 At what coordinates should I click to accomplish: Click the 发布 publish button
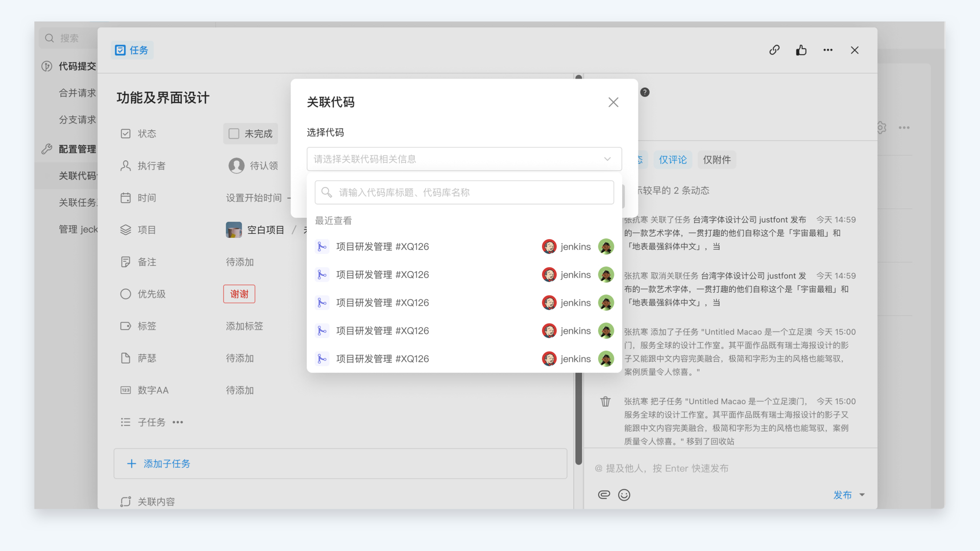[x=842, y=495]
